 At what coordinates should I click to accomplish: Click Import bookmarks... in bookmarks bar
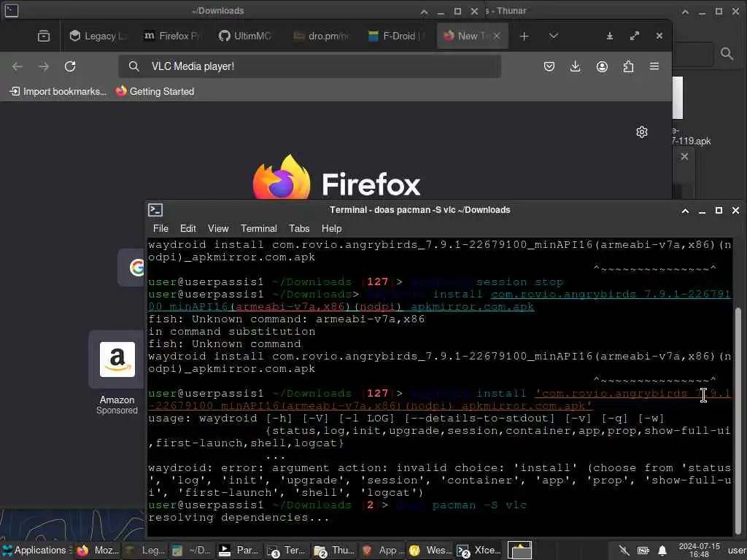[58, 91]
